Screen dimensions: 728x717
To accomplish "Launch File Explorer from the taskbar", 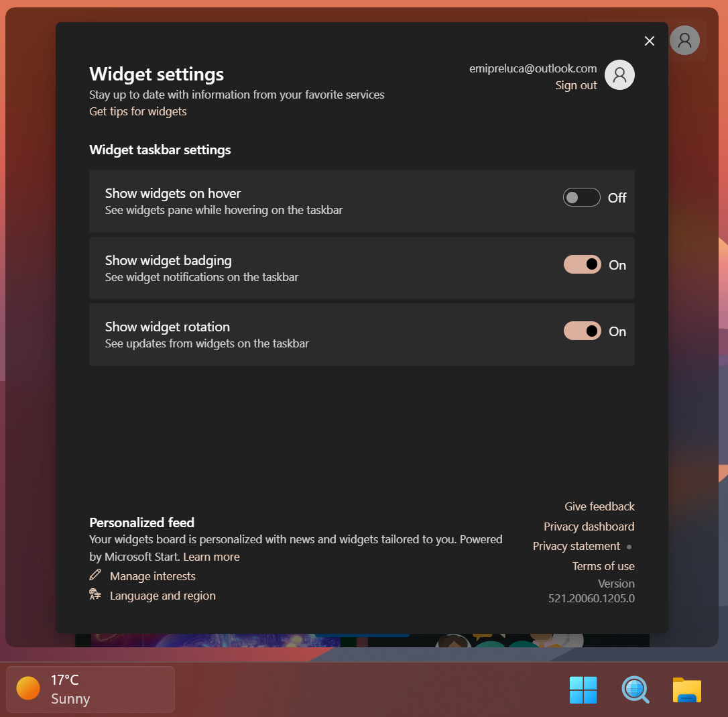I will [x=686, y=690].
